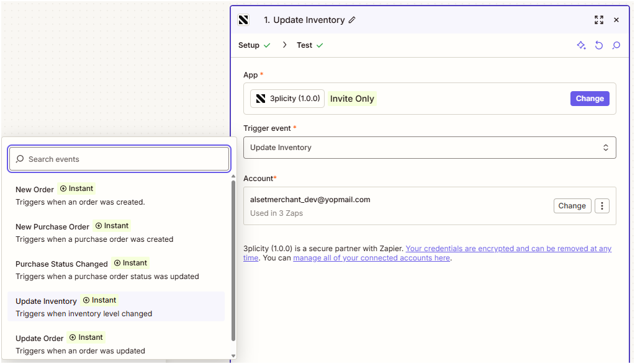Click the purple Change app button

pyautogui.click(x=590, y=99)
